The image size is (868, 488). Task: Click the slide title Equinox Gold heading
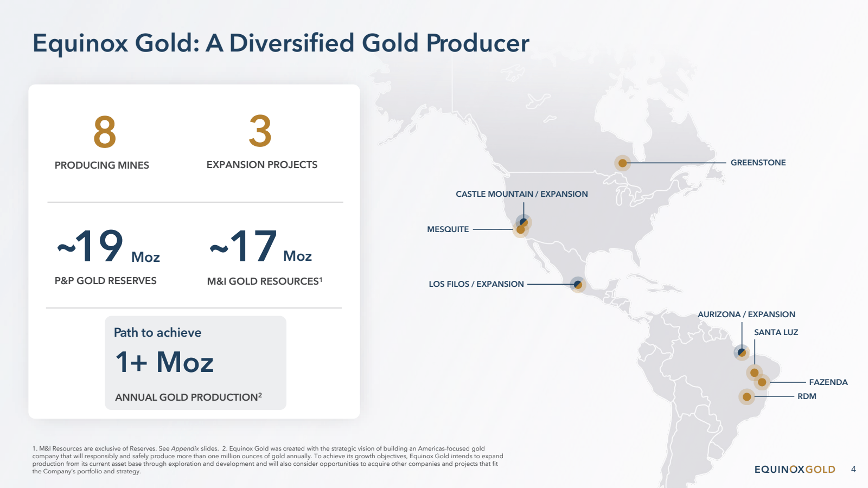point(281,43)
